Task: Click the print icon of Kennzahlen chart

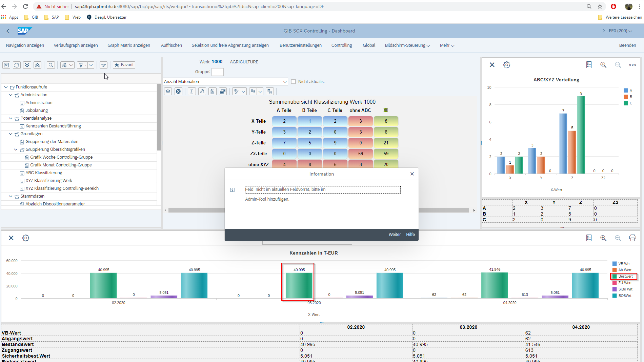Action: point(632,238)
